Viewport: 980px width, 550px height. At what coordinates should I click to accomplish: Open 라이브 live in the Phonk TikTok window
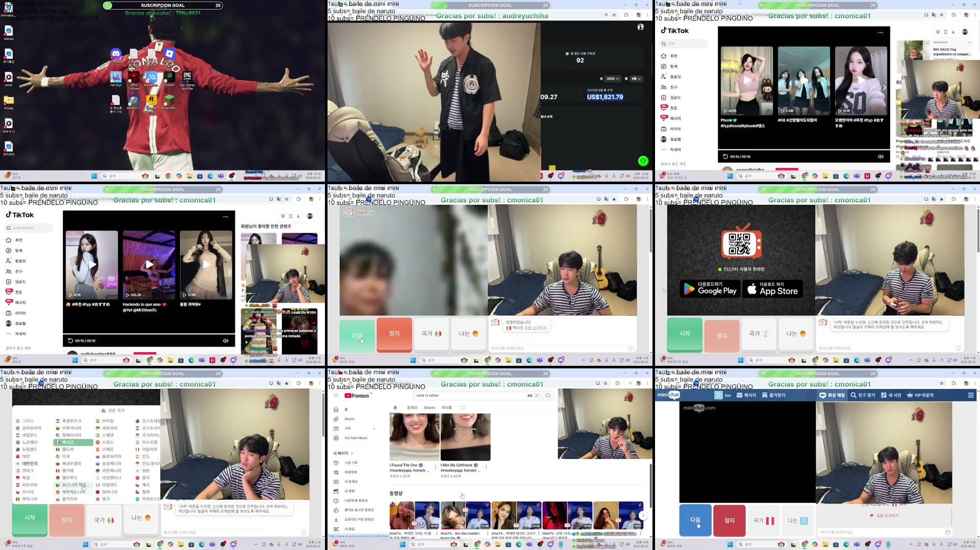(x=670, y=129)
